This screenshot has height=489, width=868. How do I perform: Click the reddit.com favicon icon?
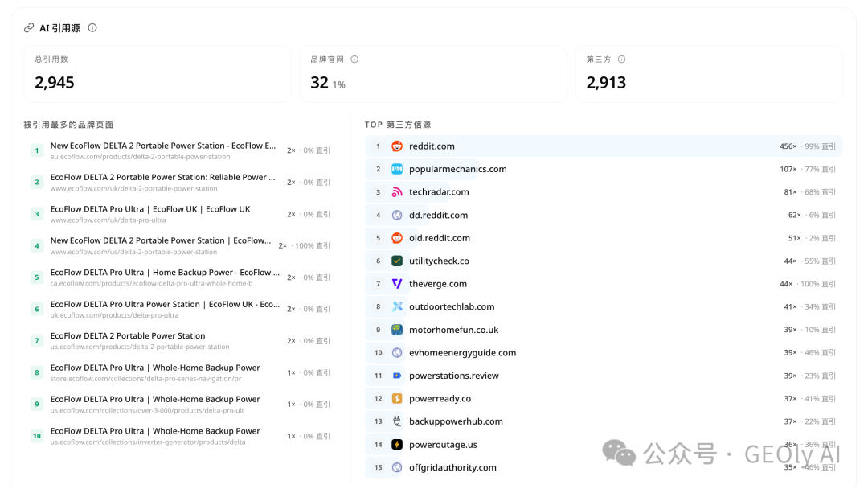(397, 146)
